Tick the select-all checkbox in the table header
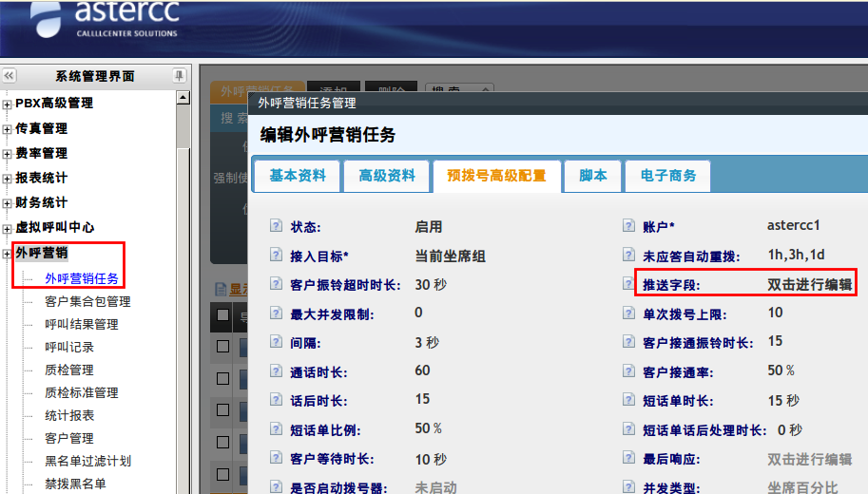868x494 pixels. click(222, 314)
